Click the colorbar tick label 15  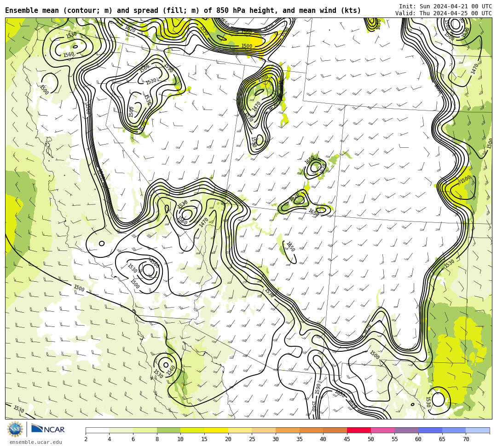coord(204,439)
